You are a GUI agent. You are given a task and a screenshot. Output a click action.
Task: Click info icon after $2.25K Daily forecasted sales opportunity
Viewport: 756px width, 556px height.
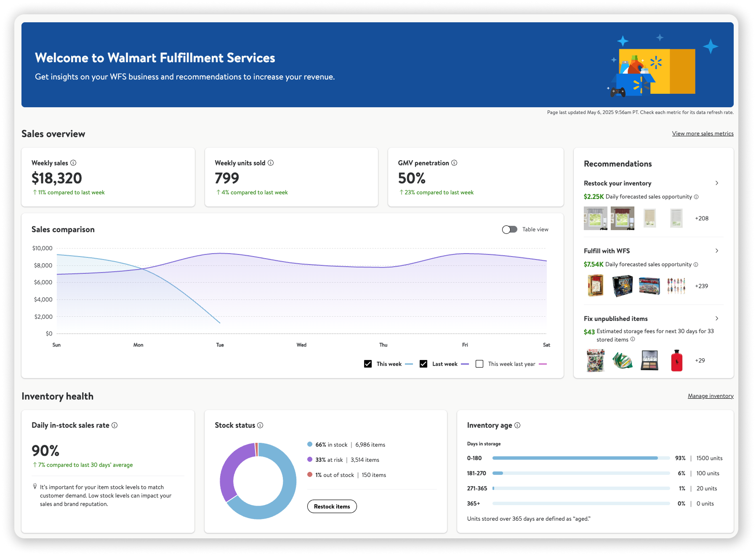coord(696,197)
